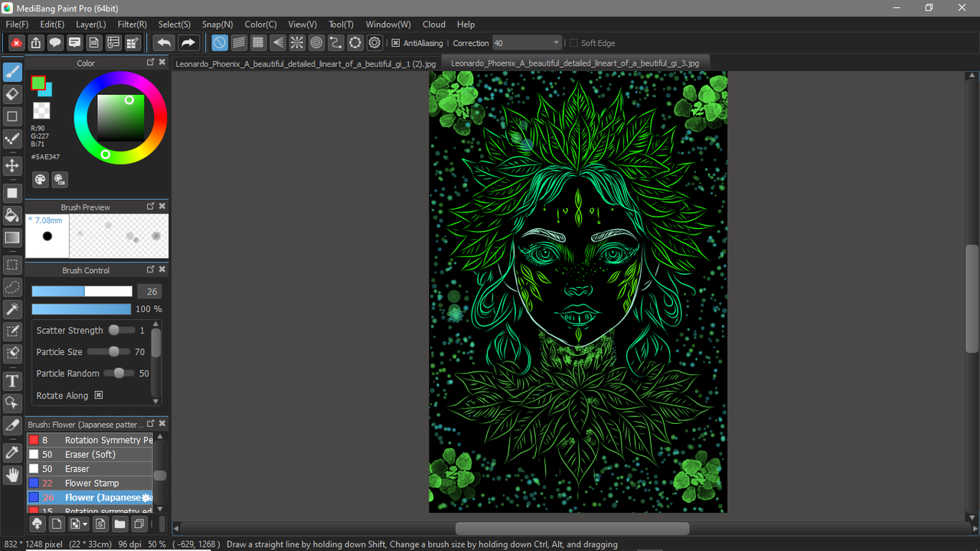
Task: Toggle the Rotate Along checkbox
Action: point(98,396)
